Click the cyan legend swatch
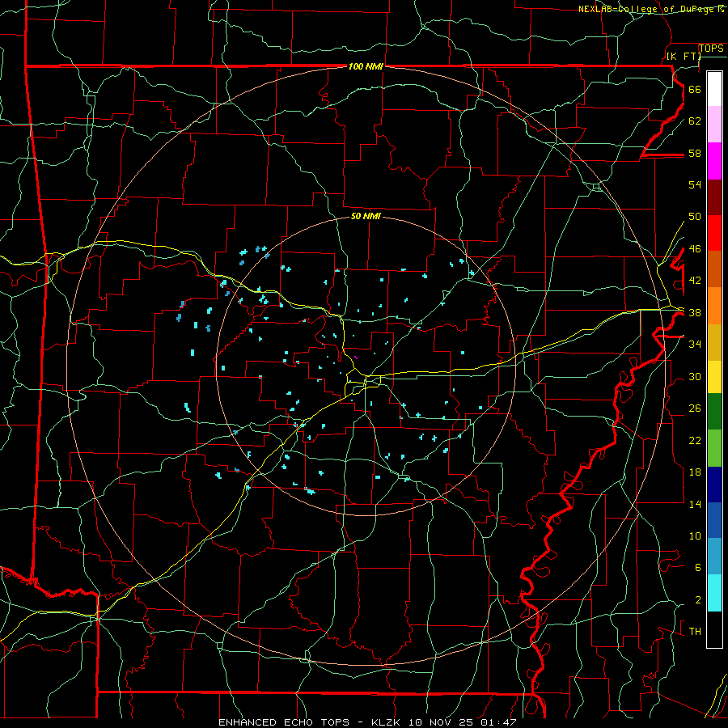This screenshot has width=728, height=728. 714,593
